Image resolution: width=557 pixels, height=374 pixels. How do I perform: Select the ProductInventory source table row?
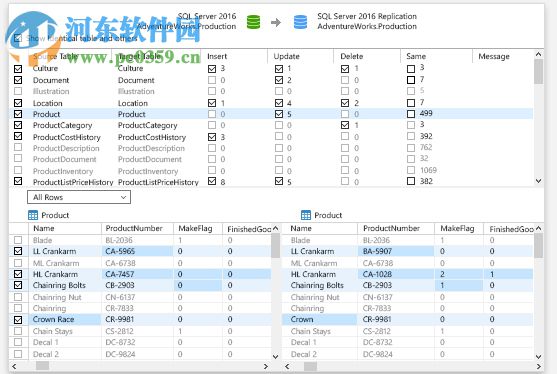tap(63, 171)
